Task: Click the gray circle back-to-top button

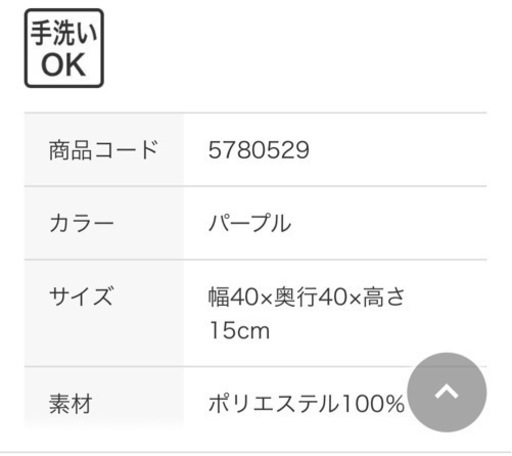Action: [447, 392]
